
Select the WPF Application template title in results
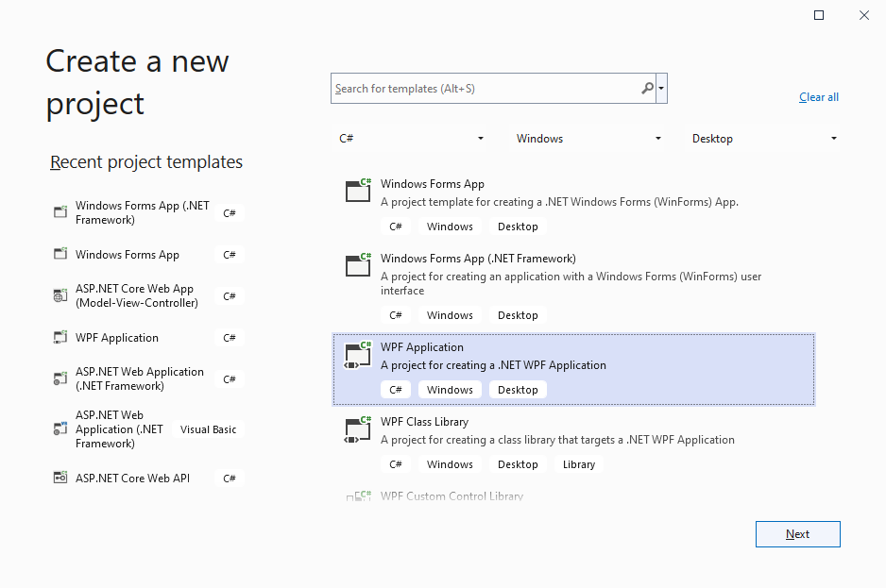(422, 346)
